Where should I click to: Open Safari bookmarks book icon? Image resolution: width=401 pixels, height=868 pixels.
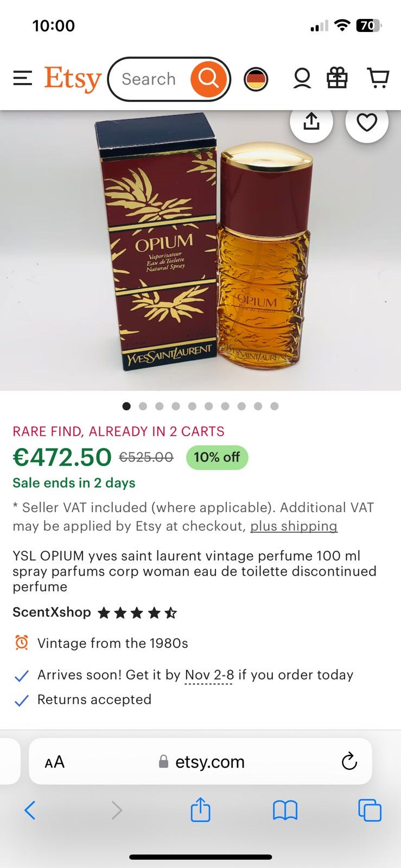pyautogui.click(x=285, y=810)
